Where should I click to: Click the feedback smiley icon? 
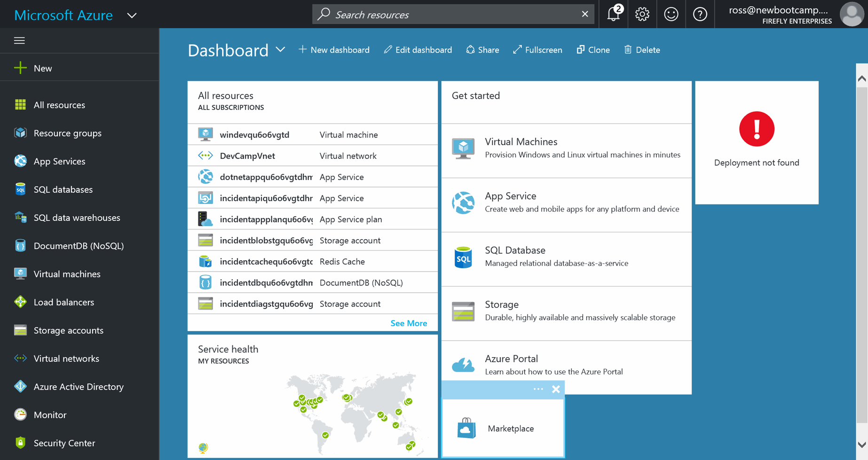[x=671, y=14]
